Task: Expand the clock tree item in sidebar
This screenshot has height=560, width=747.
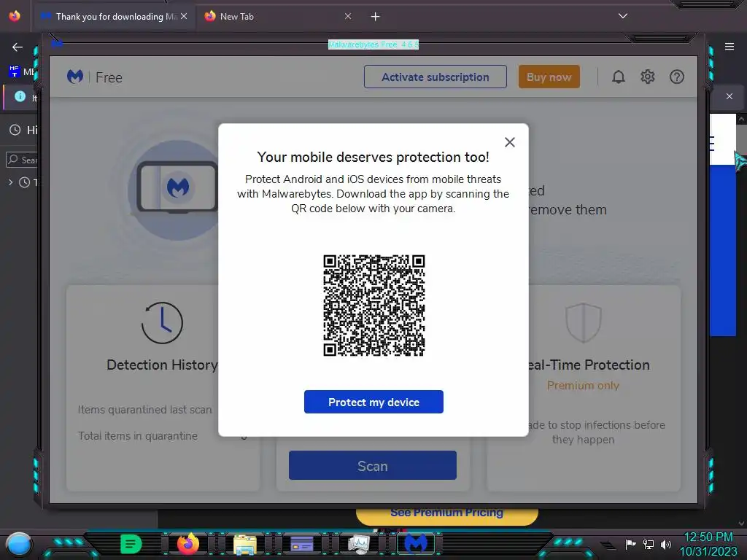Action: click(x=10, y=182)
